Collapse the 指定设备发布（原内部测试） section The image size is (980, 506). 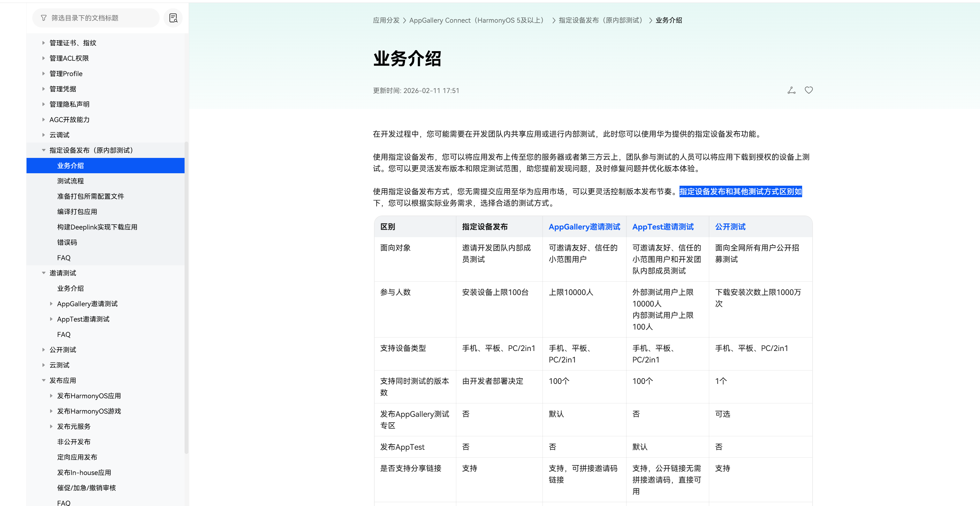43,150
